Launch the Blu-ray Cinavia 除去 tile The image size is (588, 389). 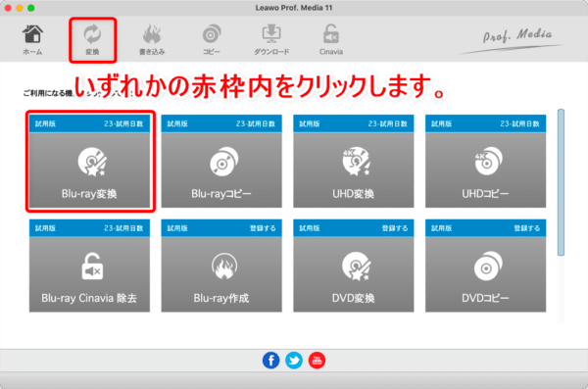[x=89, y=266]
